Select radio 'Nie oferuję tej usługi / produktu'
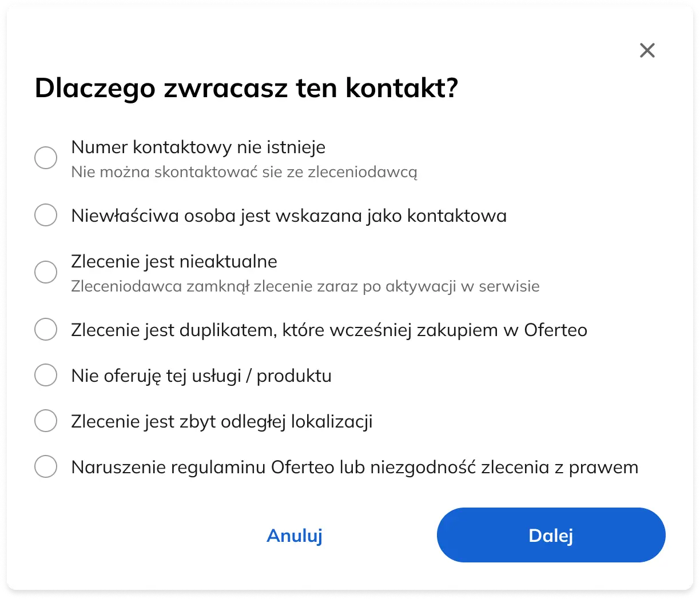The width and height of the screenshot is (700, 599). click(x=46, y=376)
